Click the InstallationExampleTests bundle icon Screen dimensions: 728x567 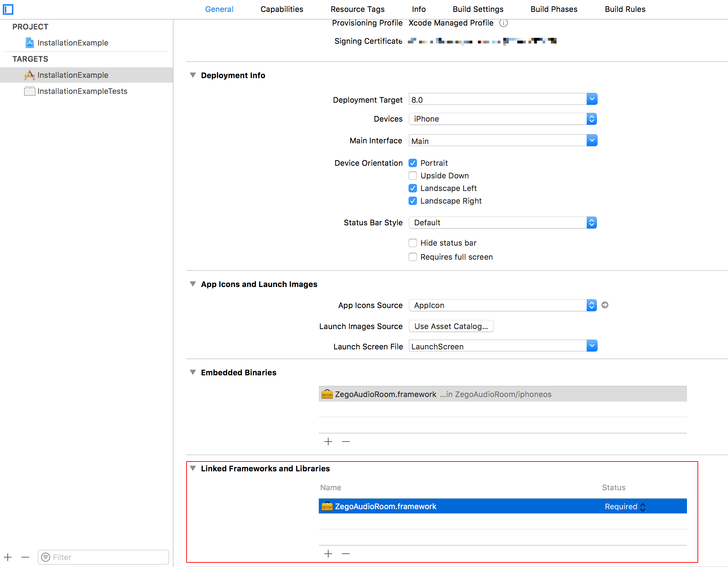30,91
